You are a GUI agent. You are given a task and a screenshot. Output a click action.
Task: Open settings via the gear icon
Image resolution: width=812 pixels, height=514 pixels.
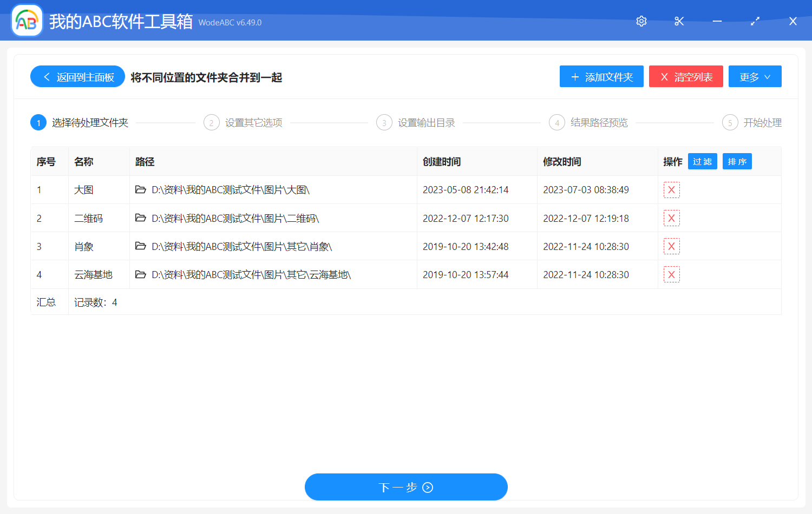point(641,21)
